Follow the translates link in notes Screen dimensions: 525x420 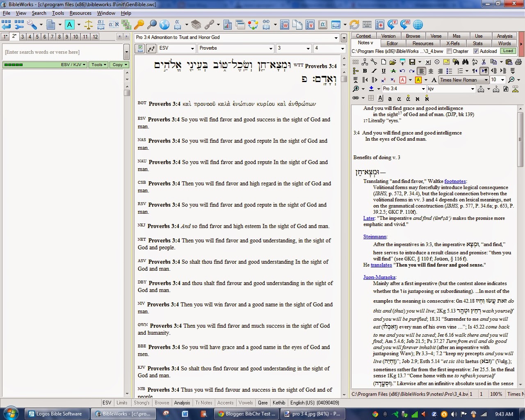point(381,265)
